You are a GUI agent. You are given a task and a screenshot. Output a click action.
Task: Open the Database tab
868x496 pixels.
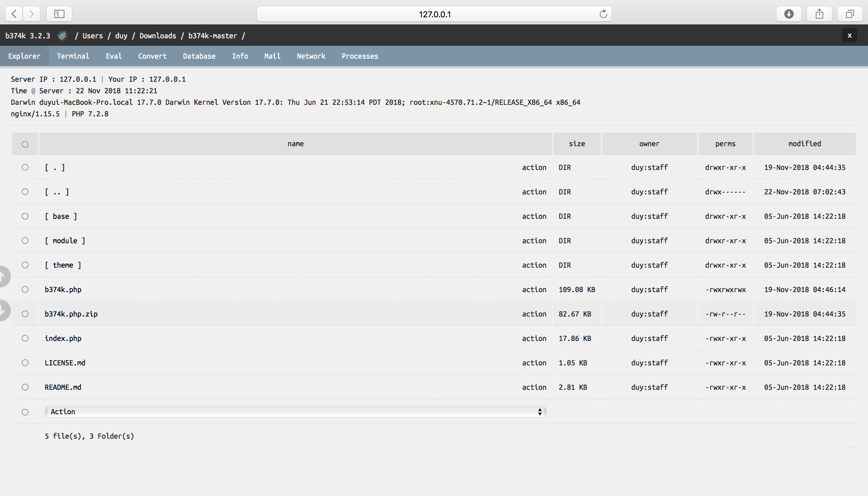[x=199, y=56]
